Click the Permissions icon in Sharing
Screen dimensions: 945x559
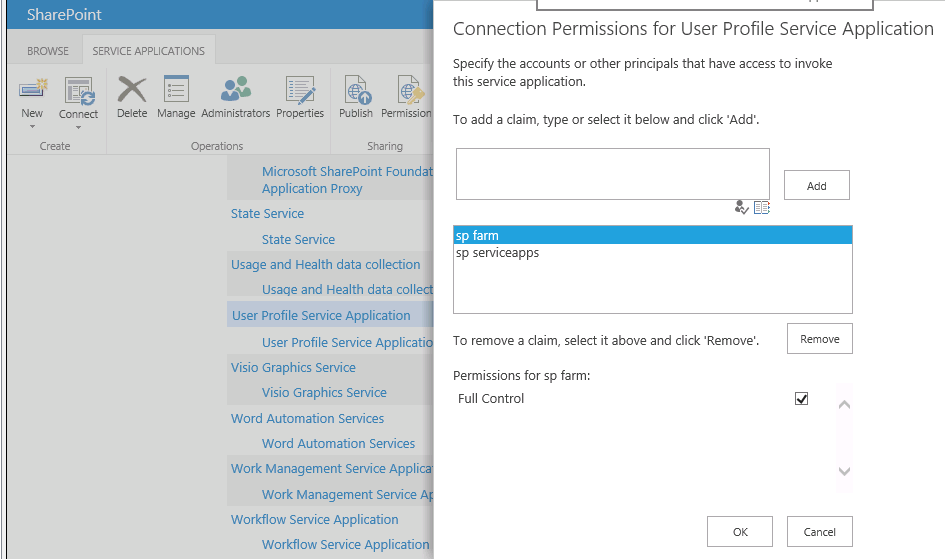pyautogui.click(x=410, y=90)
